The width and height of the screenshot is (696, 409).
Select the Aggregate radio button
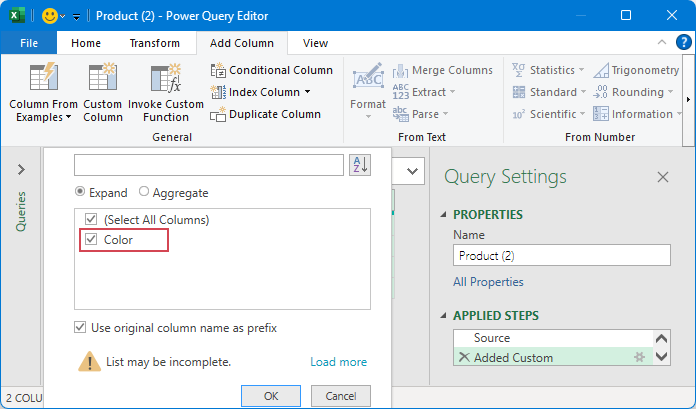(144, 192)
